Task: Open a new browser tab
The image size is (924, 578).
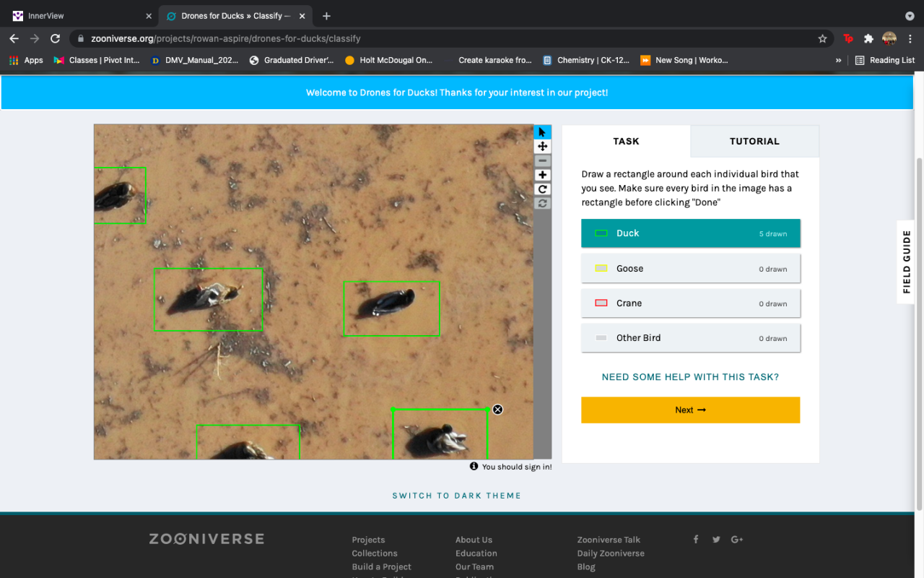Action: click(326, 16)
